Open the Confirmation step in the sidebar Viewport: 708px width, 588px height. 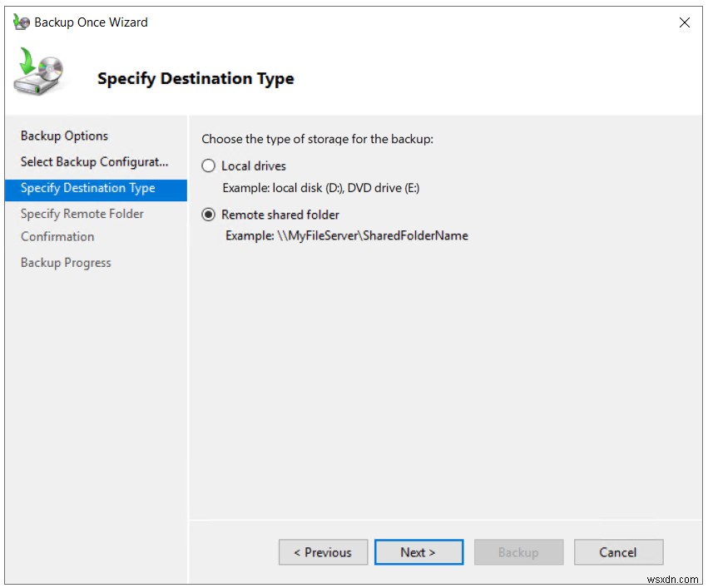tap(57, 236)
